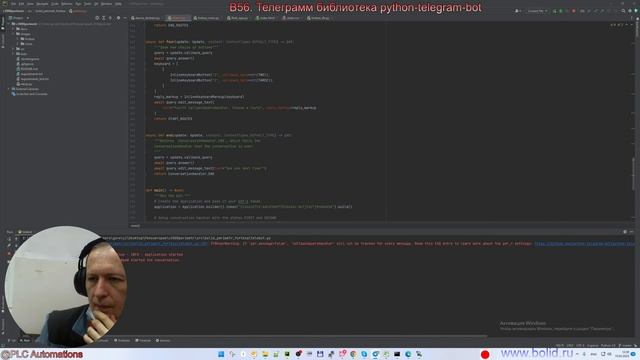Open the Problems tool window tab
Viewport: 640px width, 360px height.
(x=122, y=340)
